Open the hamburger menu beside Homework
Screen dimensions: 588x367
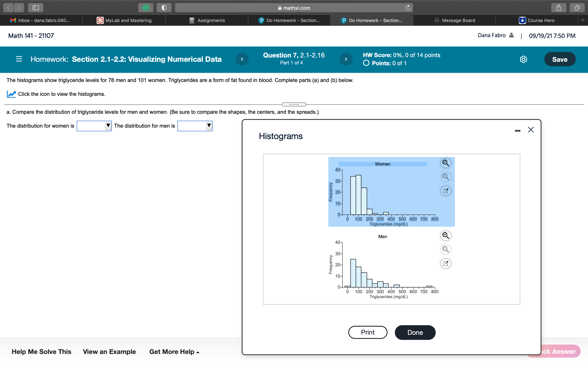(19, 59)
